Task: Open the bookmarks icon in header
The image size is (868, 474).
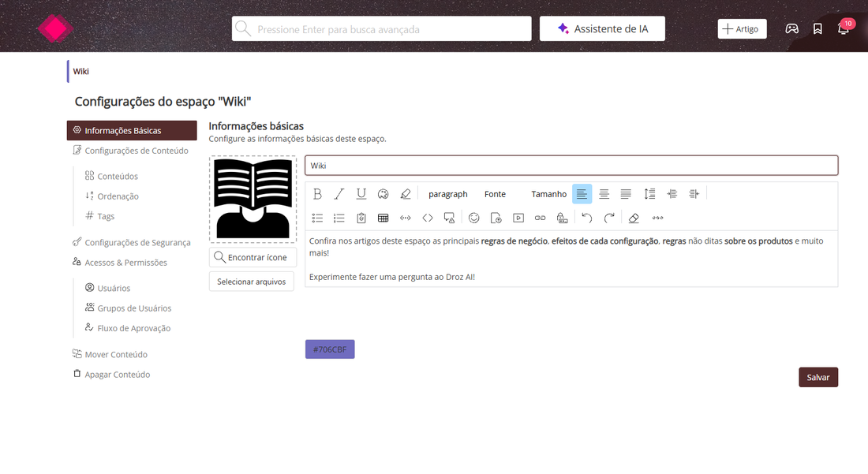Action: (817, 28)
